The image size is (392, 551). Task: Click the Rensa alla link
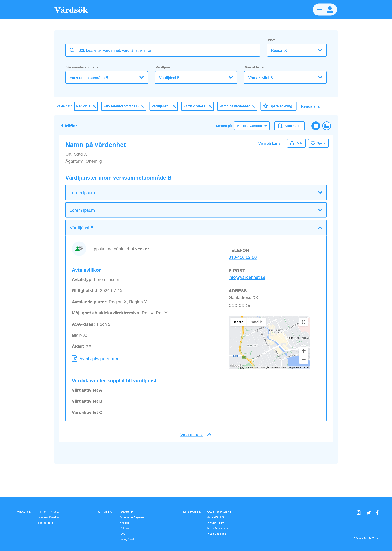310,107
